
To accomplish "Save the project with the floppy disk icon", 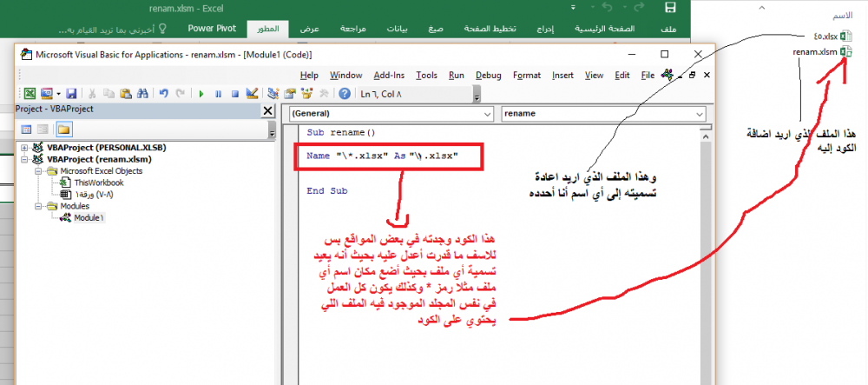I will 71,94.
